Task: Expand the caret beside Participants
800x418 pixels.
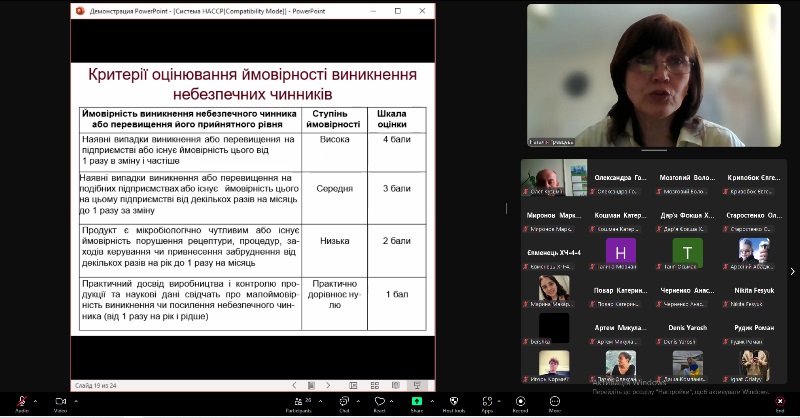Action: point(320,401)
